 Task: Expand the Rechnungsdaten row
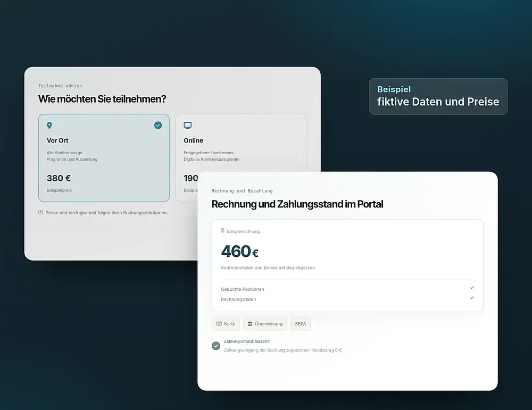[347, 299]
